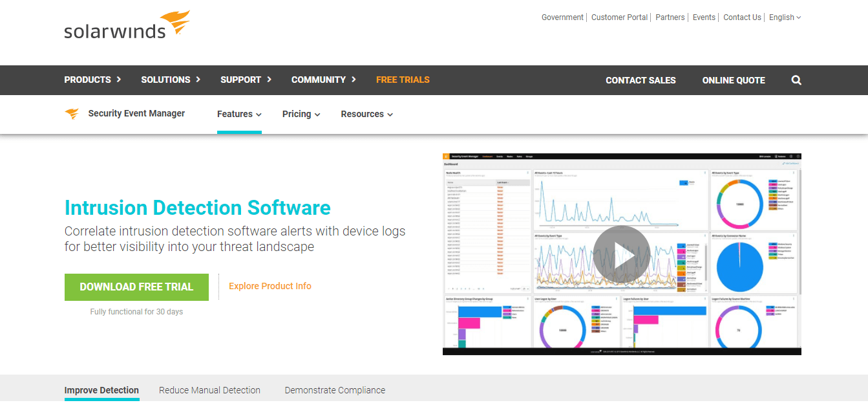Click the dashboard video thumbnail
This screenshot has height=416, width=868.
click(x=622, y=254)
